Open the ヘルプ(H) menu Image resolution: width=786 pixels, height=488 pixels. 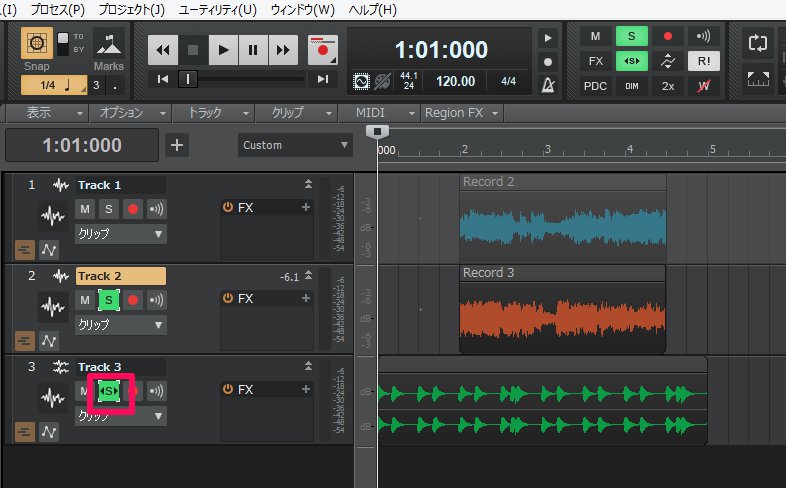pos(372,10)
